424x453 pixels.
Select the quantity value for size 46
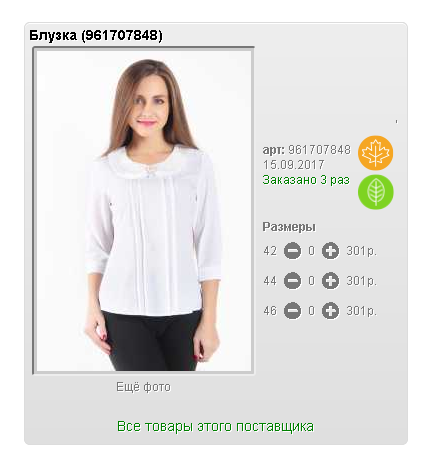[x=311, y=311]
